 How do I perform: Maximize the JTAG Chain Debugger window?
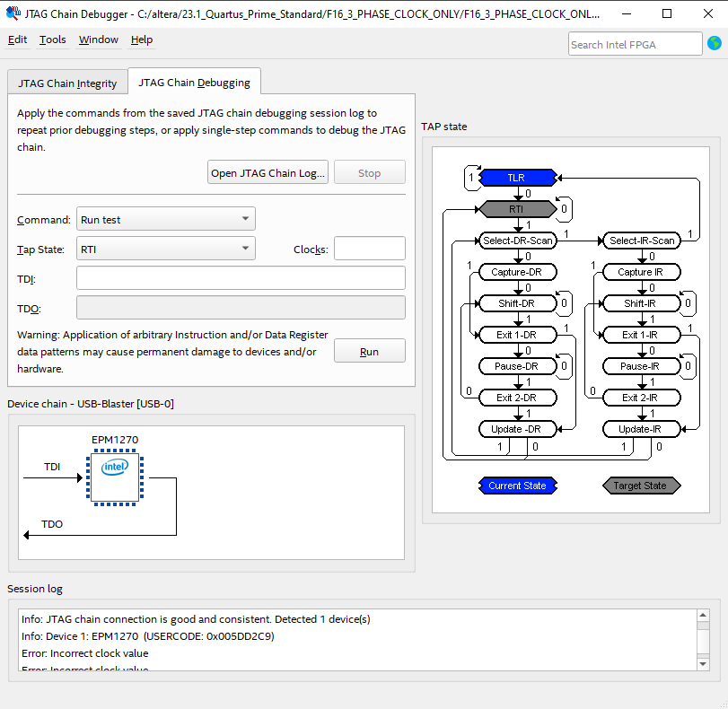(x=667, y=14)
